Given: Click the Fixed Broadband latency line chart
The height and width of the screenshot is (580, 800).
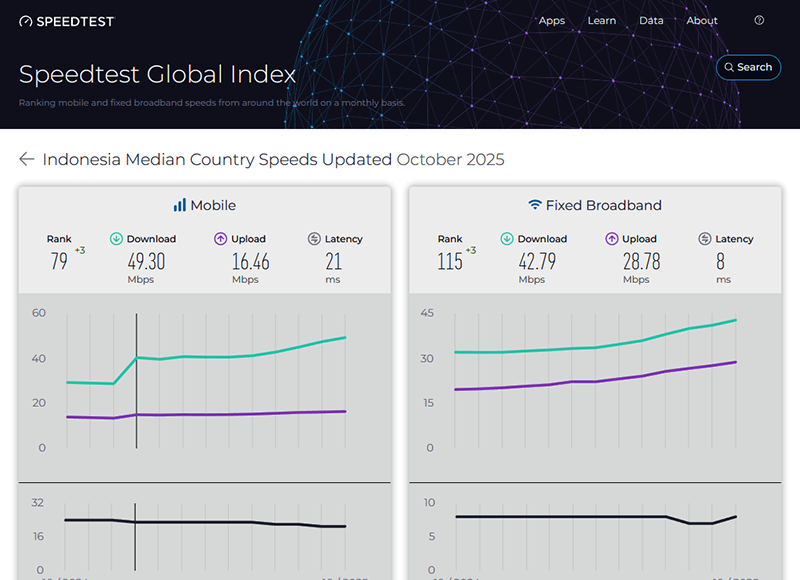Looking at the screenshot, I should pyautogui.click(x=600, y=516).
